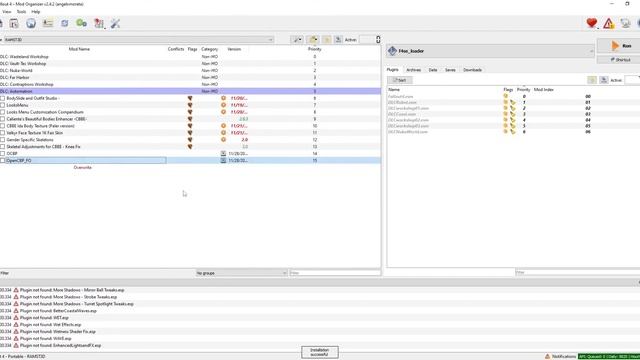
Task: Click the update check monitor icon
Action: (625, 23)
